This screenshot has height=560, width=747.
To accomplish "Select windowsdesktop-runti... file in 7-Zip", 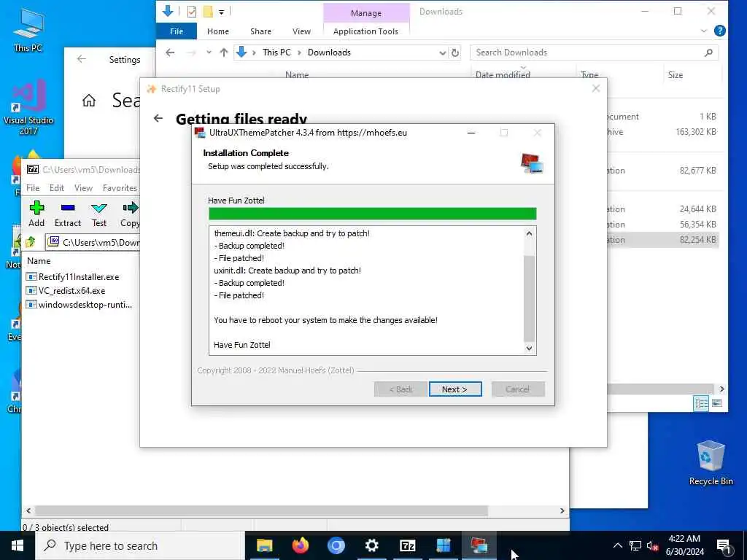I will [x=79, y=304].
